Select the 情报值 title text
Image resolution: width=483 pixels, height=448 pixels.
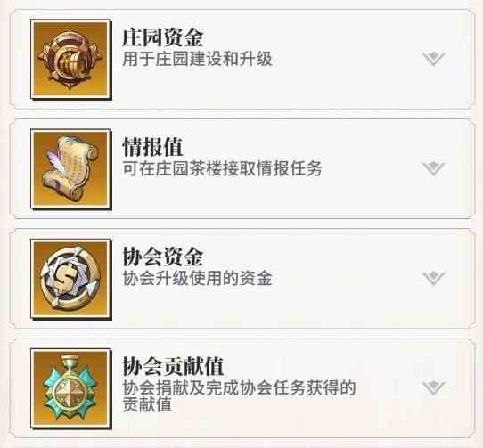point(152,147)
